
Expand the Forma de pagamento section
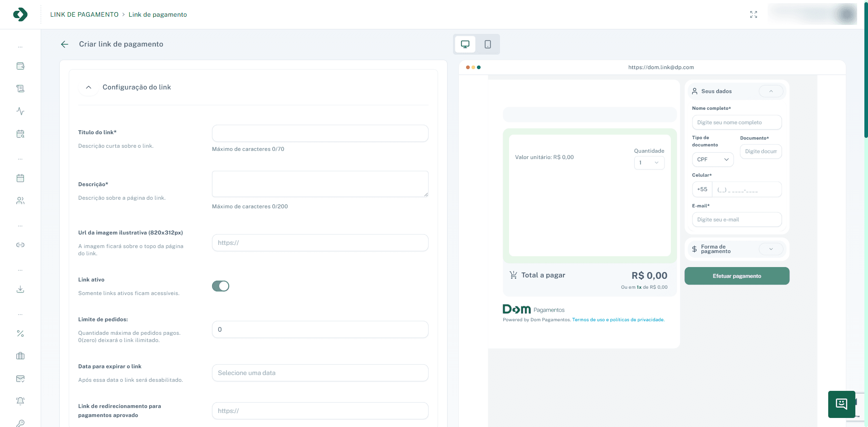click(x=771, y=249)
